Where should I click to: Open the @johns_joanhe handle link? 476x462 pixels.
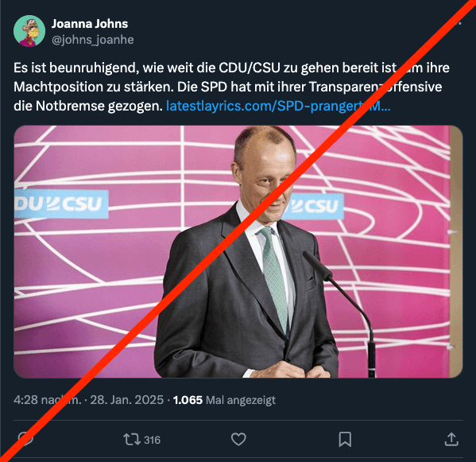[x=93, y=40]
